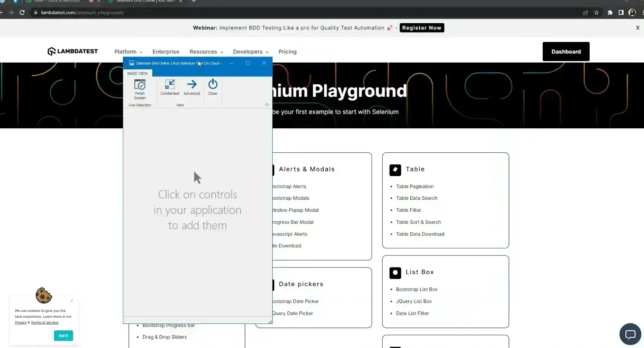
Task: Open the Pricing menu item
Action: 288,52
